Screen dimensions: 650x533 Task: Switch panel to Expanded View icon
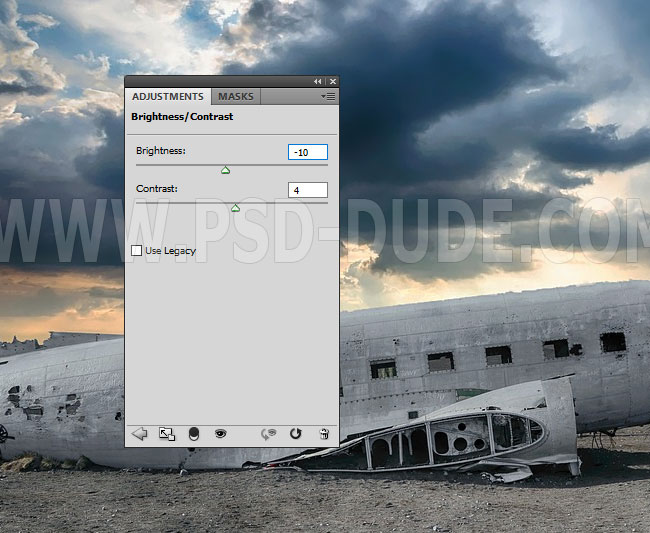pos(167,434)
